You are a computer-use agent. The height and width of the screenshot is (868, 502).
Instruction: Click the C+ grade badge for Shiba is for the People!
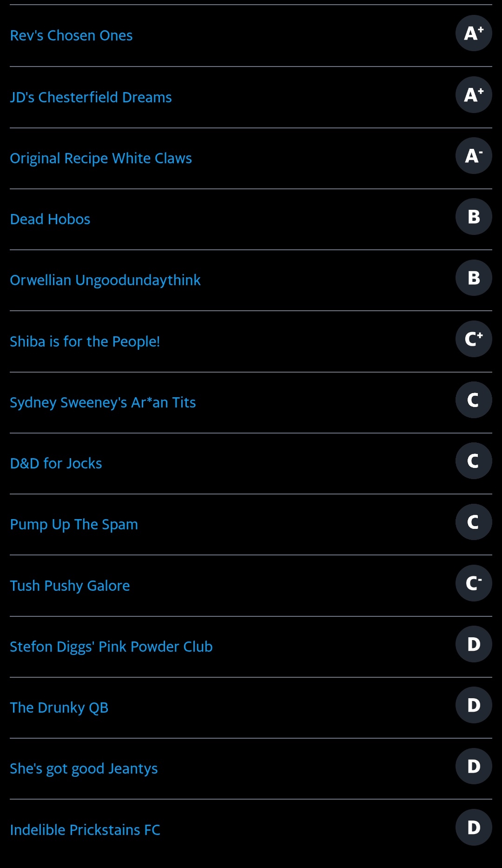click(x=473, y=339)
